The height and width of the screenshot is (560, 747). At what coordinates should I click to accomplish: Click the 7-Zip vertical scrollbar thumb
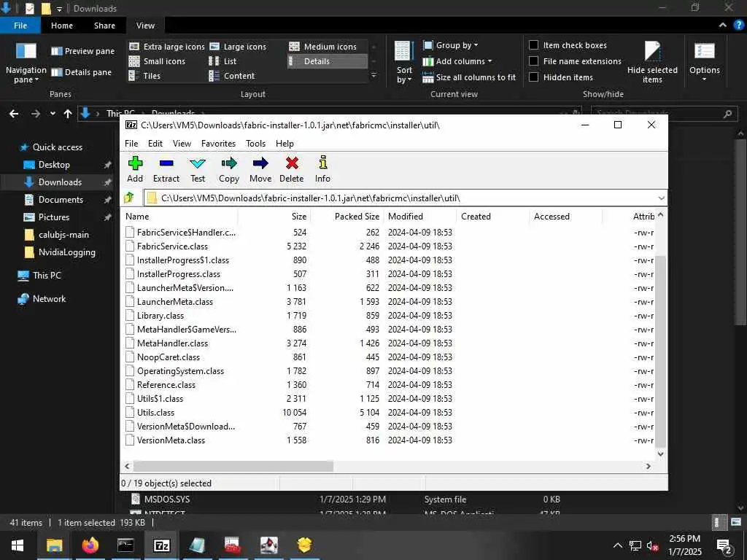tap(661, 351)
